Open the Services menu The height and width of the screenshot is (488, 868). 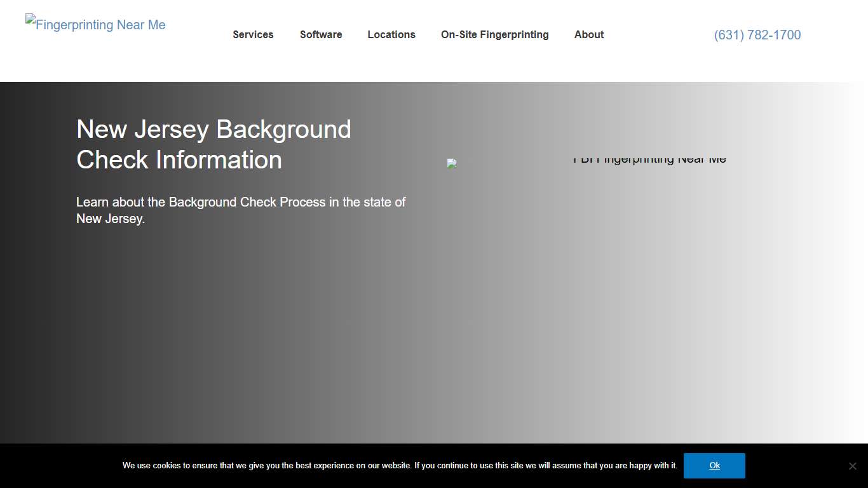(253, 35)
